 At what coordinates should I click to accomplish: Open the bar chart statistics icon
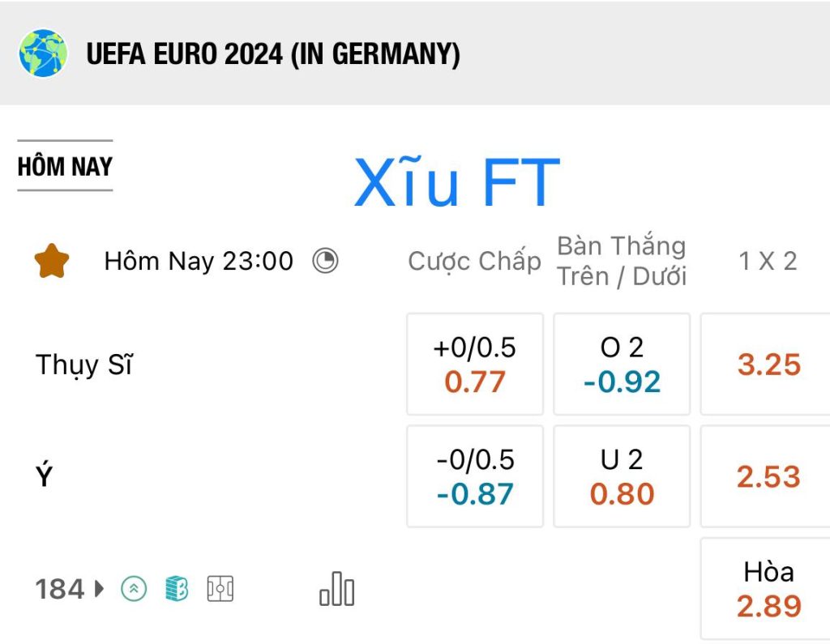click(x=336, y=588)
